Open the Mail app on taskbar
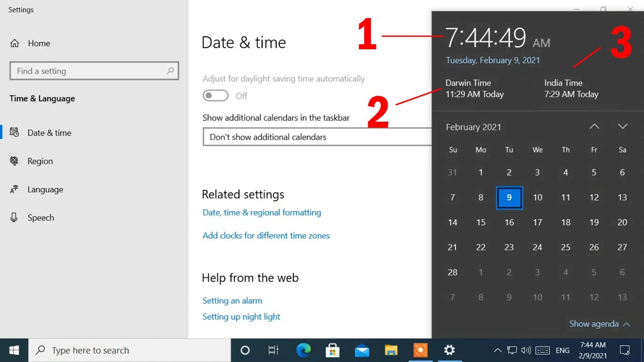 362,350
